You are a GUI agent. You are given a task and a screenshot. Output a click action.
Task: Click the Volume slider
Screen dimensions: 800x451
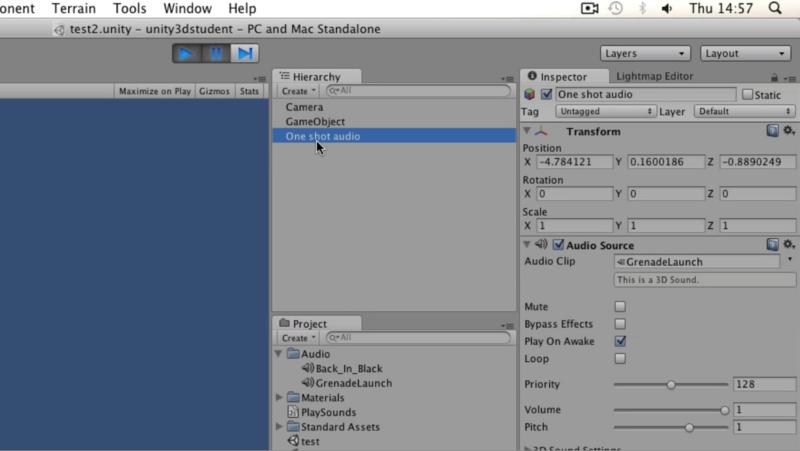click(670, 410)
